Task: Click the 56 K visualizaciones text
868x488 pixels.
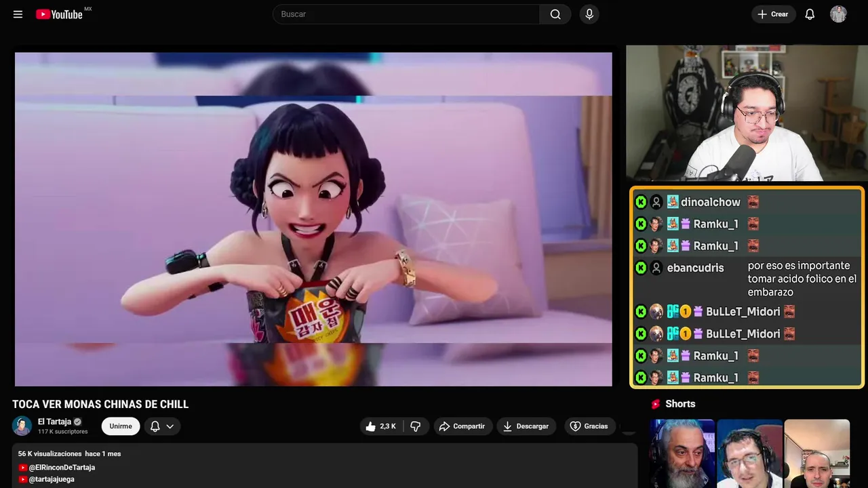Action: tap(50, 454)
